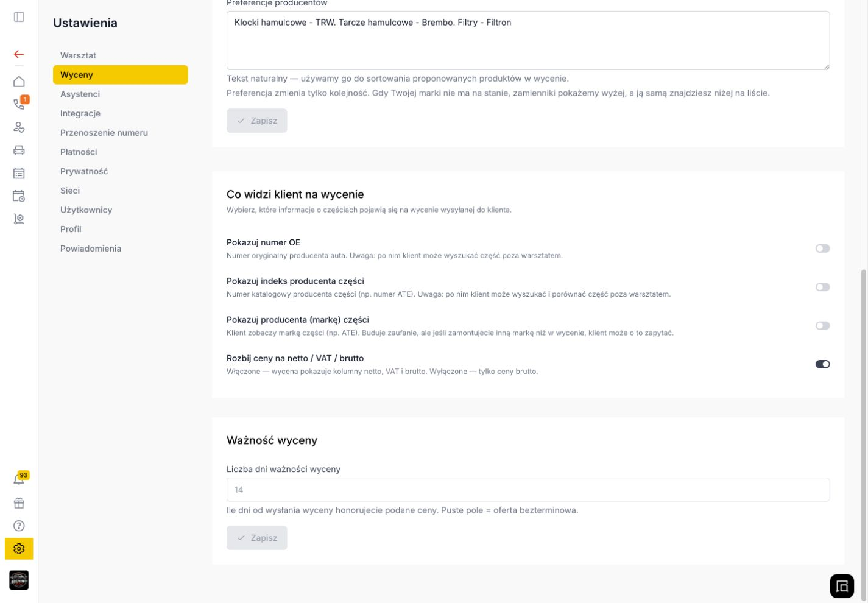868x603 pixels.
Task: Open the vehicles car icon
Action: click(19, 150)
